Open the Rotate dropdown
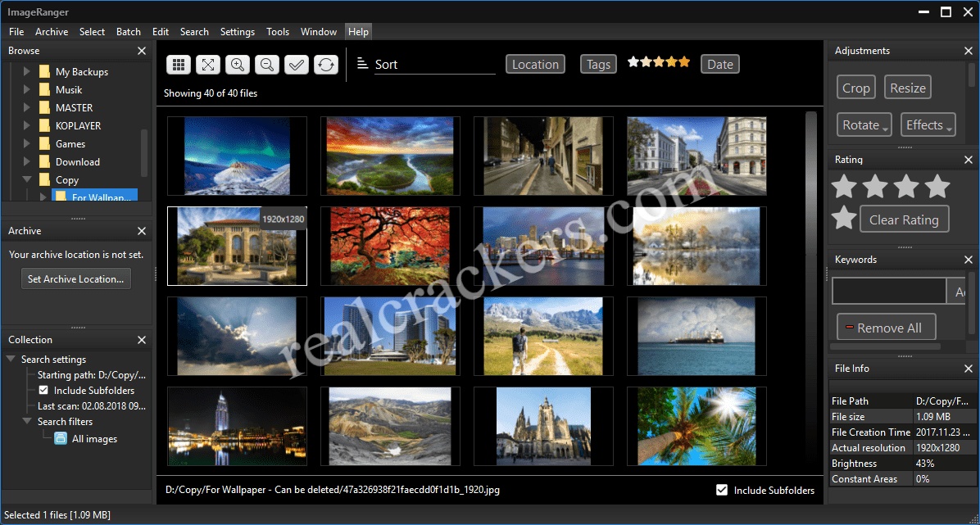 click(x=864, y=125)
